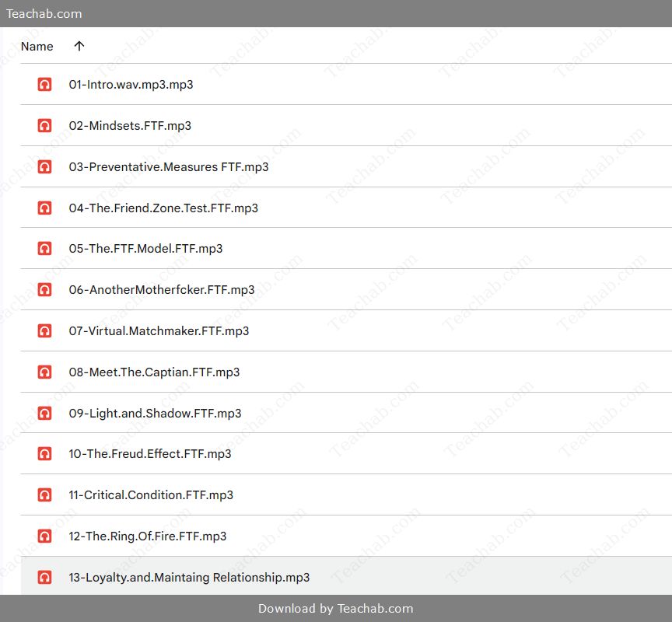
Task: Click the headphone icon next to 06-AnotherMotherfcker.FTF.mp3
Action: coord(44,289)
